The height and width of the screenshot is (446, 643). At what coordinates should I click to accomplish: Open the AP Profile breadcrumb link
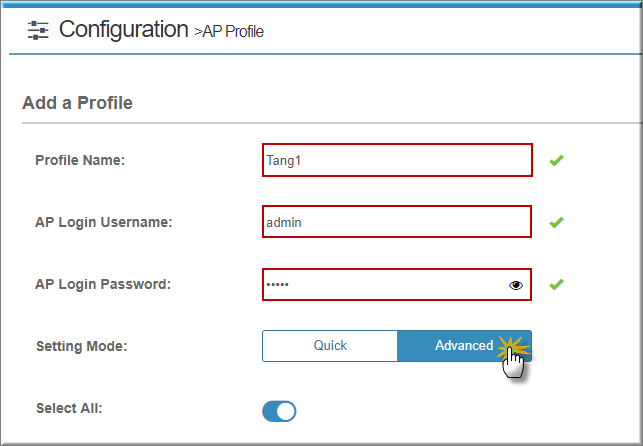tap(233, 32)
